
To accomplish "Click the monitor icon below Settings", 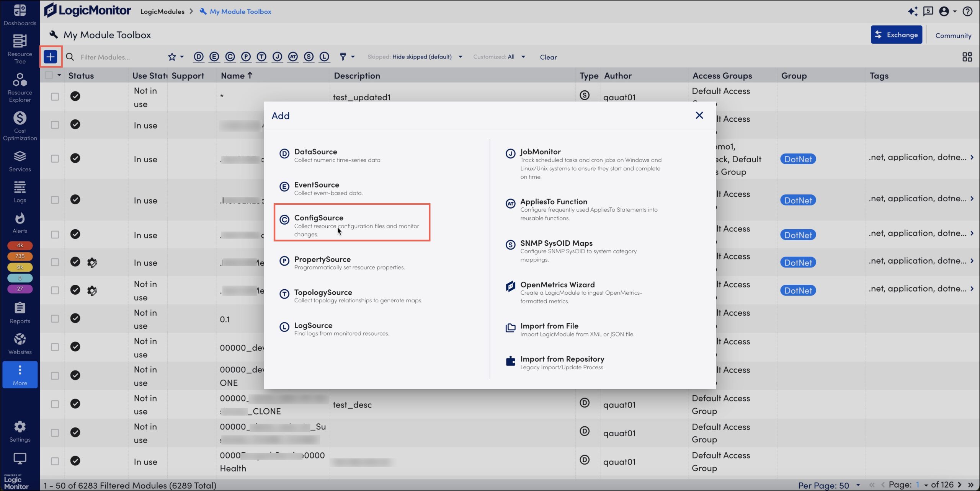I will (x=20, y=458).
